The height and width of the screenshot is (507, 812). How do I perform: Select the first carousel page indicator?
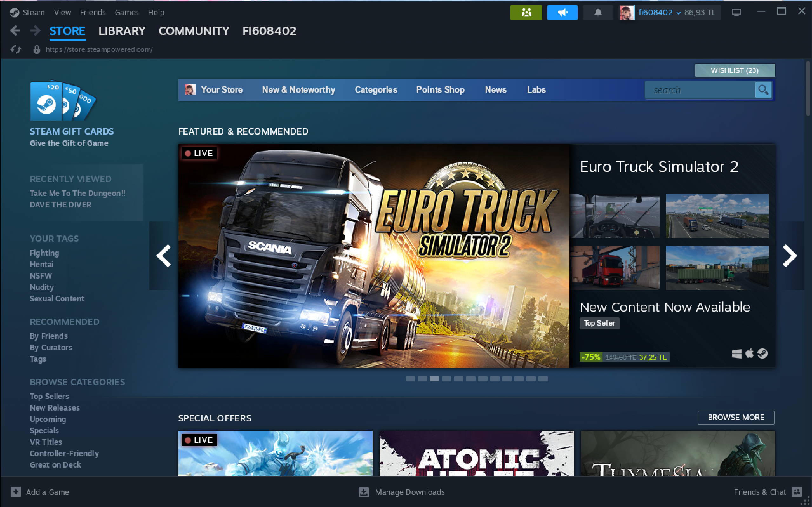point(410,379)
